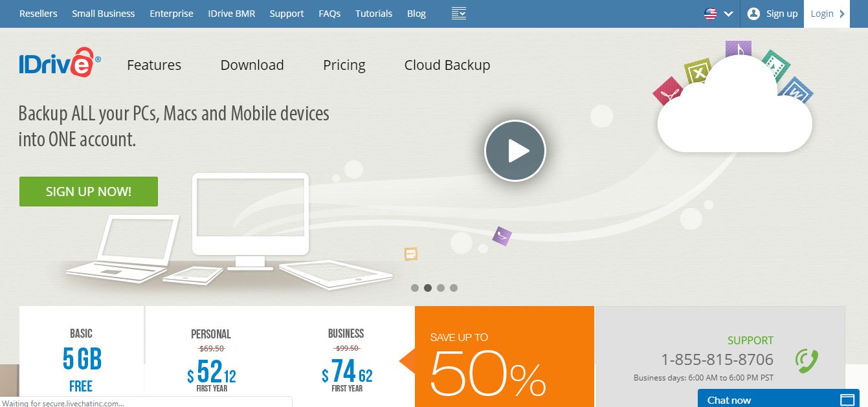
Task: Select the third carousel dot
Action: 441,288
